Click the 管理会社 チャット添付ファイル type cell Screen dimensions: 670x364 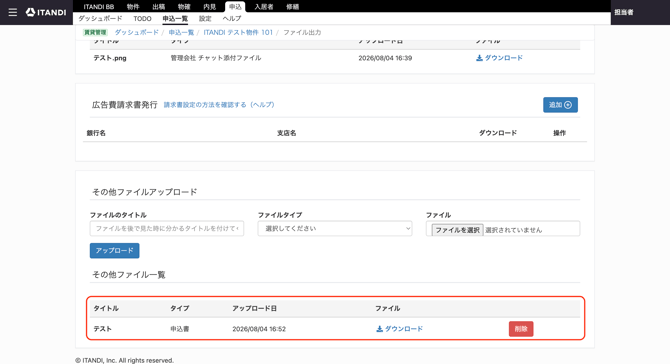(216, 58)
